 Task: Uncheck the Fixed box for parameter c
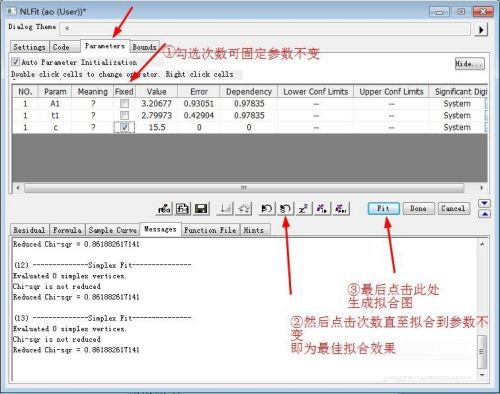pyautogui.click(x=124, y=127)
